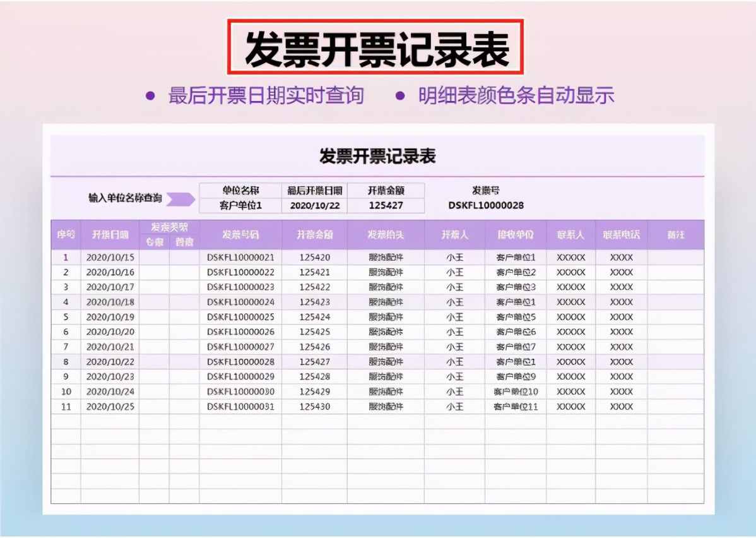
Task: Select the date cell 2020/10/23
Action: click(x=110, y=377)
